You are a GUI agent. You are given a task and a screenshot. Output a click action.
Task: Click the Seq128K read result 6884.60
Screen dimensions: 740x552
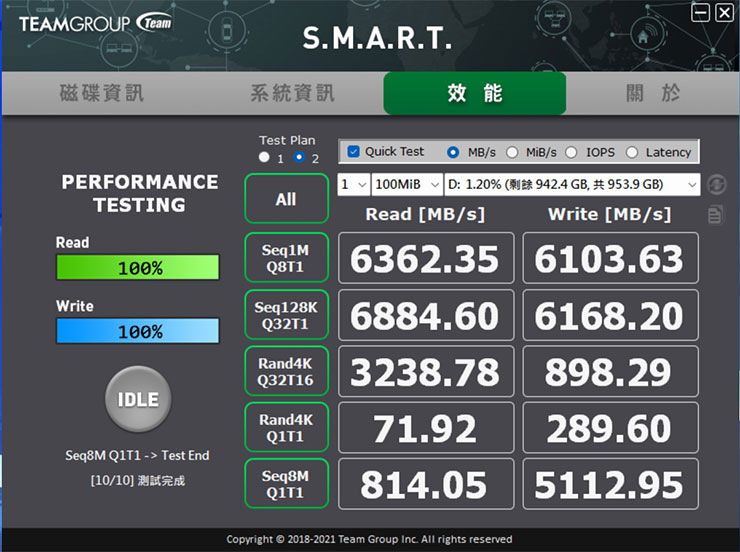click(x=426, y=315)
